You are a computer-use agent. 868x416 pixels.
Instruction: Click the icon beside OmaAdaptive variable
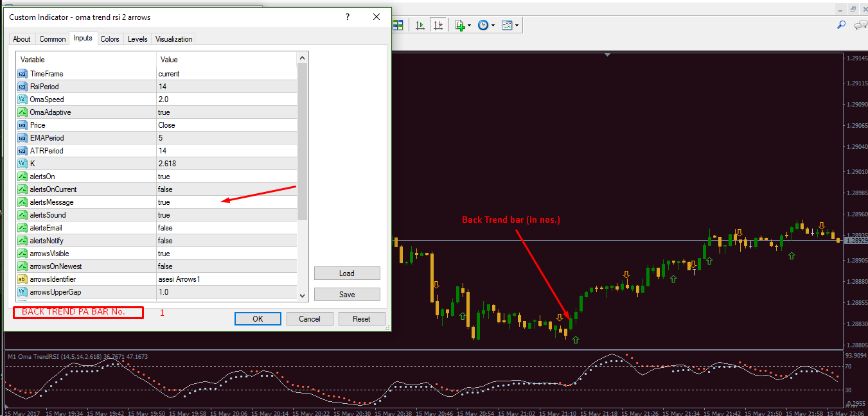(x=22, y=112)
